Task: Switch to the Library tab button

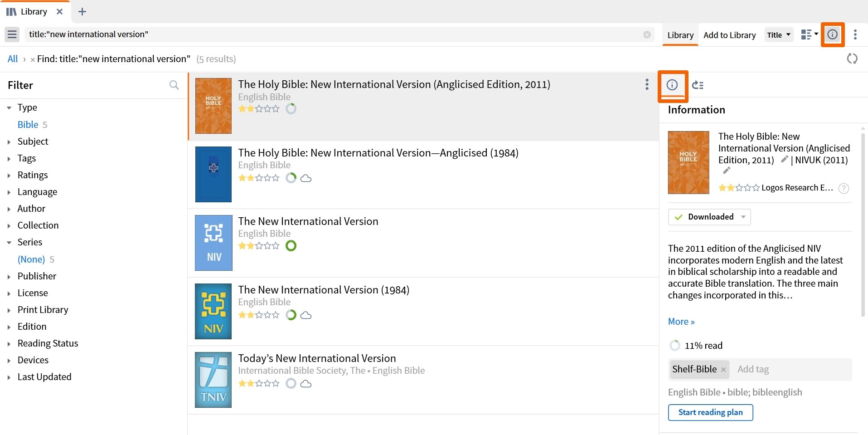Action: 680,35
